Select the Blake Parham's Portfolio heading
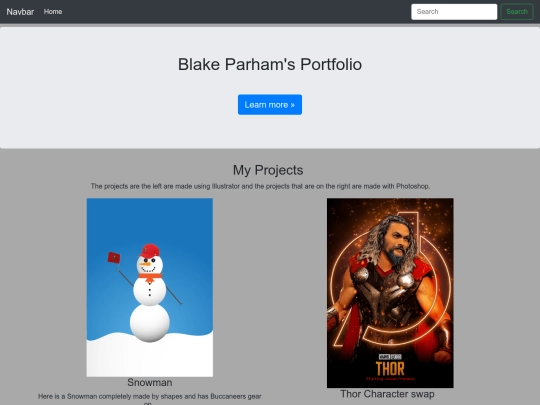 coord(270,64)
